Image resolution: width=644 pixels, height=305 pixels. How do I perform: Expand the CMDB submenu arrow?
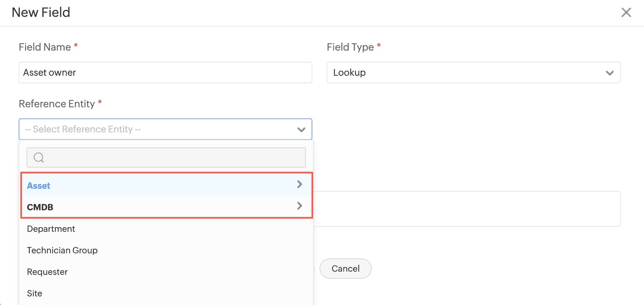[299, 206]
